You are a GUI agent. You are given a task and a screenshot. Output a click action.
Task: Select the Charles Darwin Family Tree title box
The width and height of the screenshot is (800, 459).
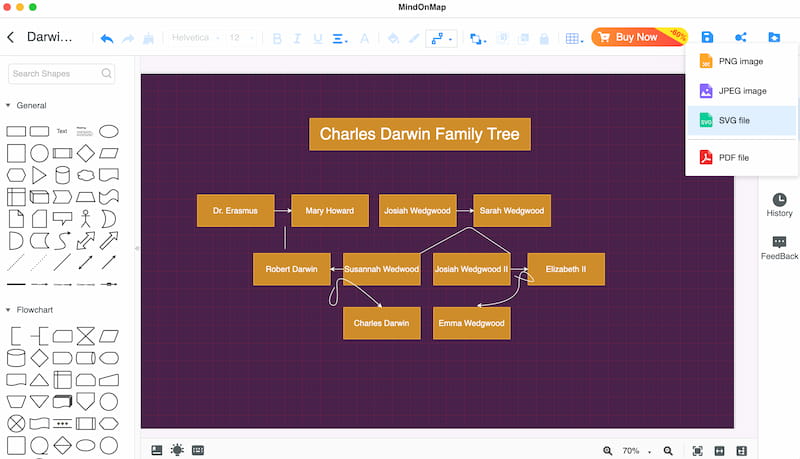pos(419,134)
